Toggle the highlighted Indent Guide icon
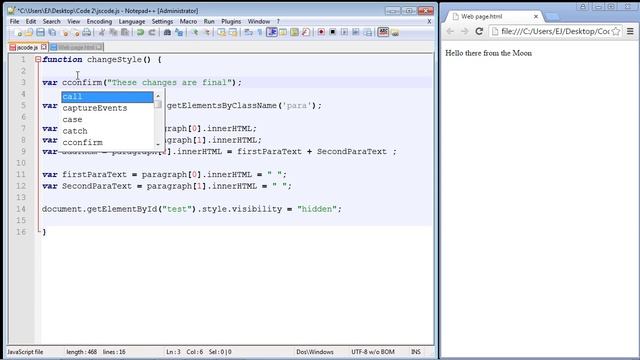The height and width of the screenshot is (360, 640). [x=271, y=32]
